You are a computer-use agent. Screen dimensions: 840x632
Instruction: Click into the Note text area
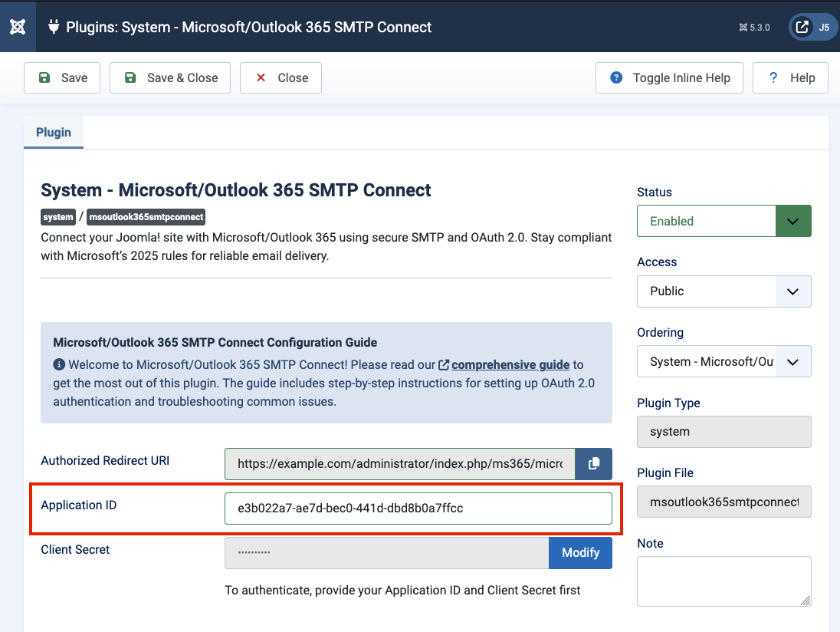click(724, 581)
